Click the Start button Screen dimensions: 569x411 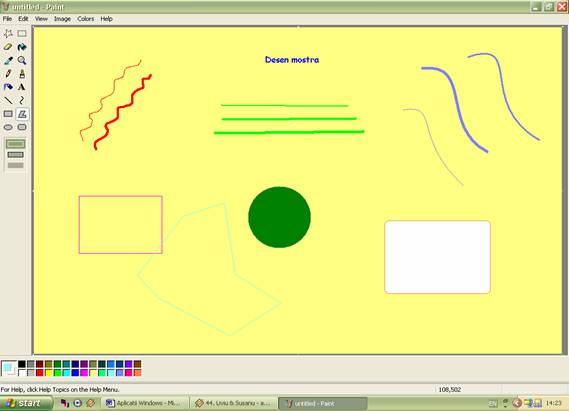(x=25, y=403)
